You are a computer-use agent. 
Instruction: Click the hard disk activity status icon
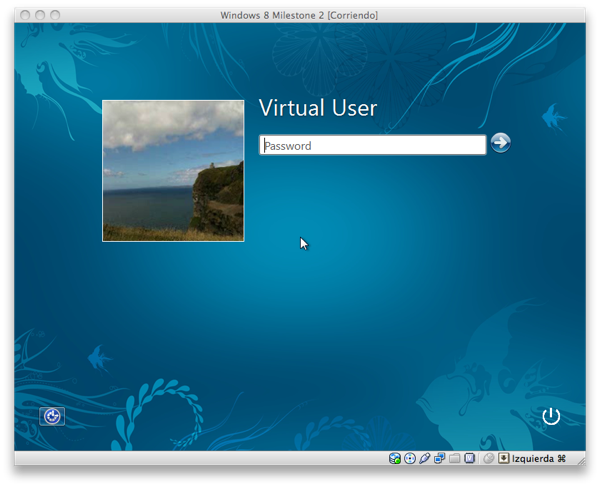(395, 458)
